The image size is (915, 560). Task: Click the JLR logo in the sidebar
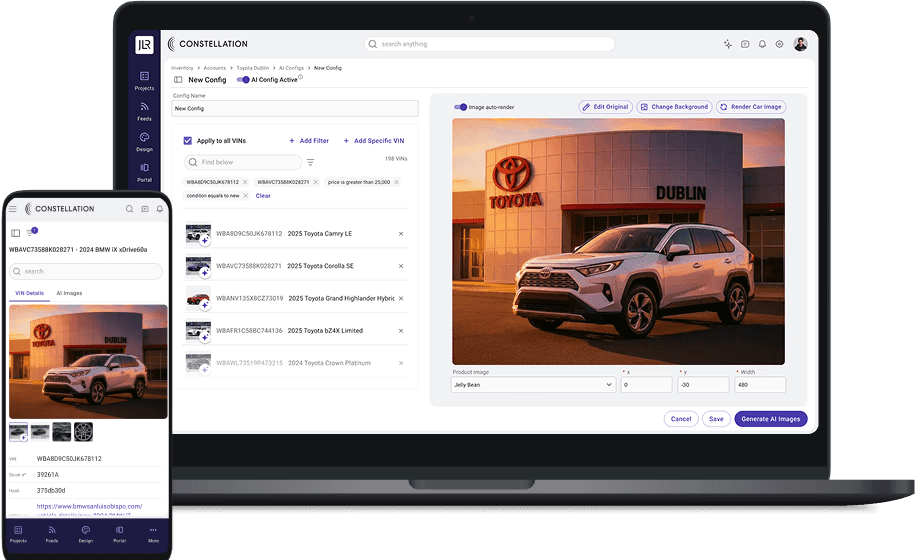click(x=144, y=44)
